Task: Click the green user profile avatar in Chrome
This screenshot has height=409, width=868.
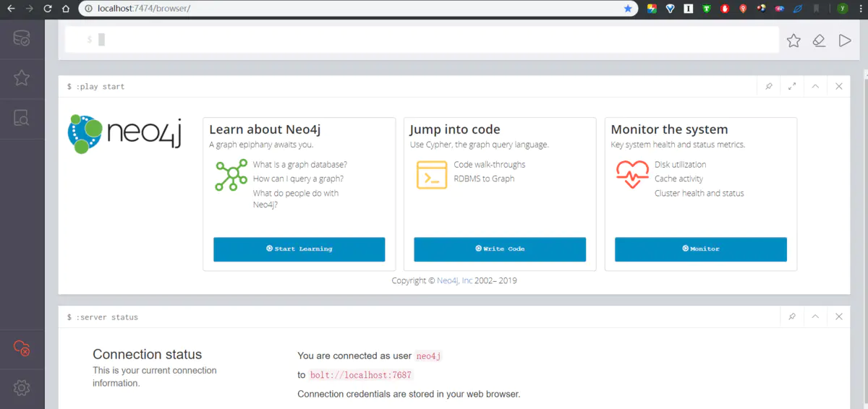Action: tap(843, 9)
